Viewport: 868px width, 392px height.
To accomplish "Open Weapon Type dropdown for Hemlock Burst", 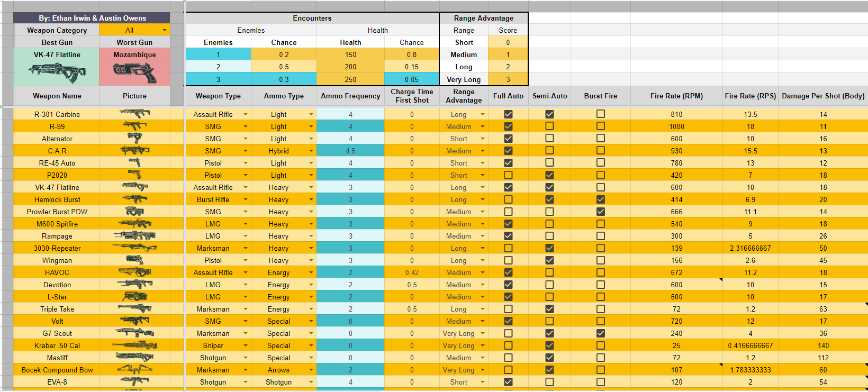I will click(x=246, y=199).
